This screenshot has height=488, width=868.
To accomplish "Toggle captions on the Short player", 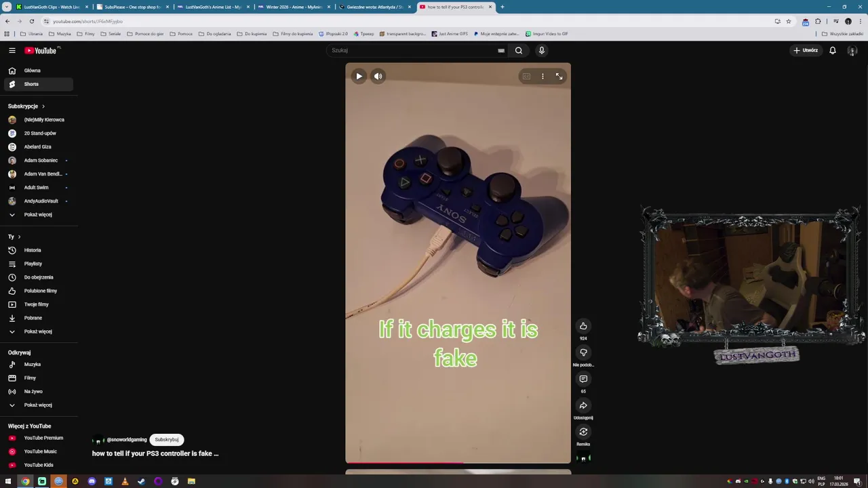I will 526,77.
